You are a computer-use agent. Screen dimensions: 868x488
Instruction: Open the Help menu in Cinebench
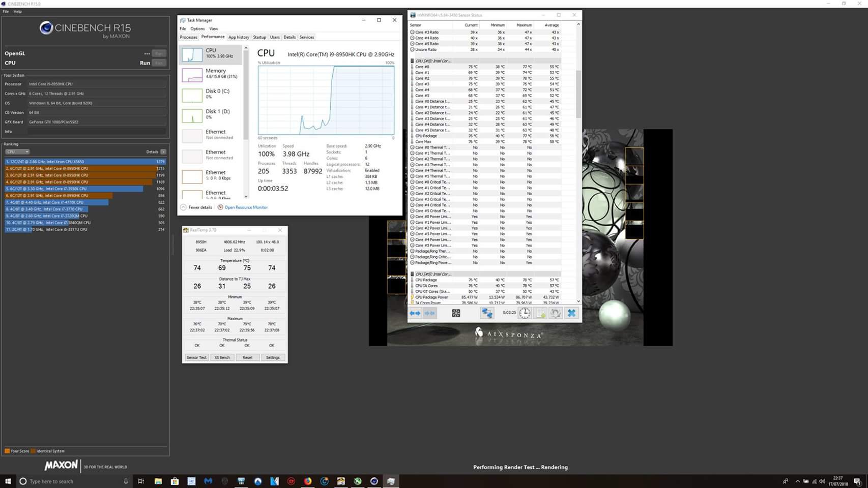point(17,11)
